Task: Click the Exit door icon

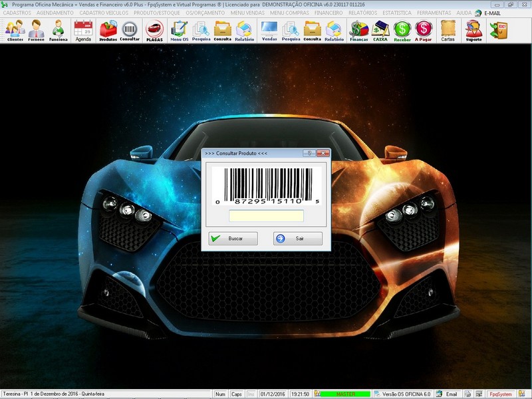Action: (x=498, y=30)
